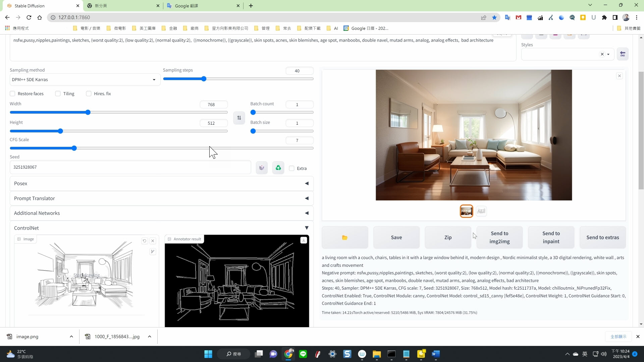Enable the Restore faces checkbox
Image resolution: width=644 pixels, height=362 pixels.
tap(13, 94)
